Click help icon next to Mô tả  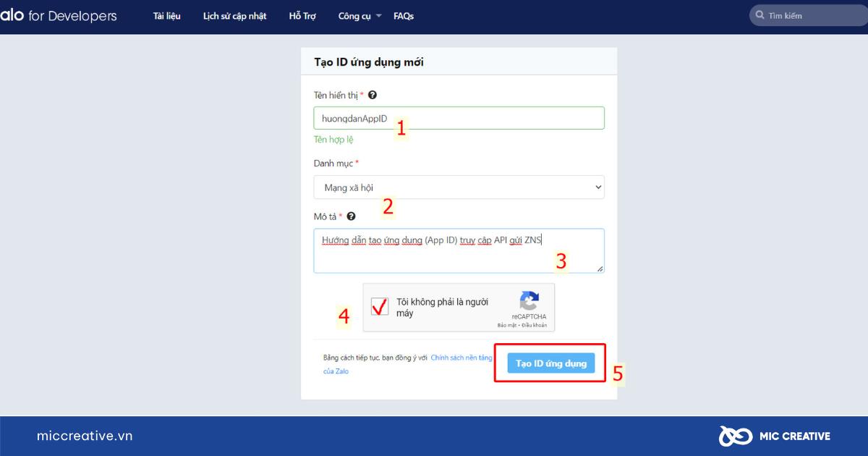[x=351, y=216]
